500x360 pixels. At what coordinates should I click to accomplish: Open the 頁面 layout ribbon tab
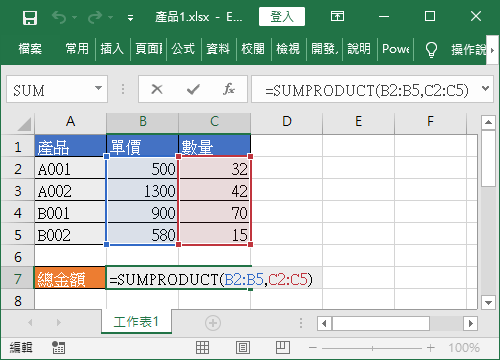click(149, 49)
